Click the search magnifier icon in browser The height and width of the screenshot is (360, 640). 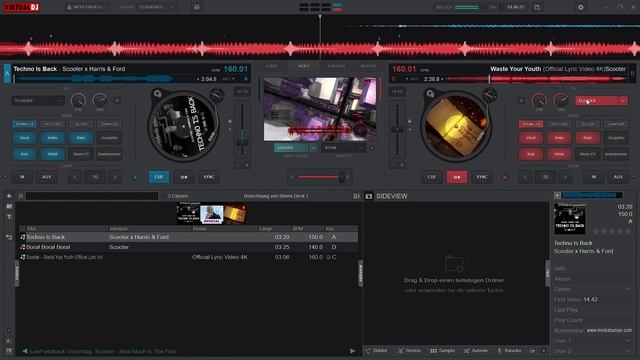[x=20, y=196]
